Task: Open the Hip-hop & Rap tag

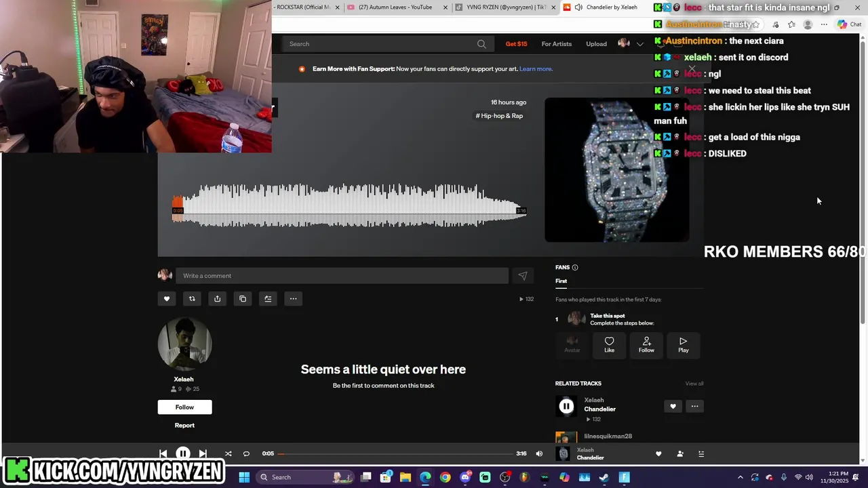Action: tap(499, 116)
